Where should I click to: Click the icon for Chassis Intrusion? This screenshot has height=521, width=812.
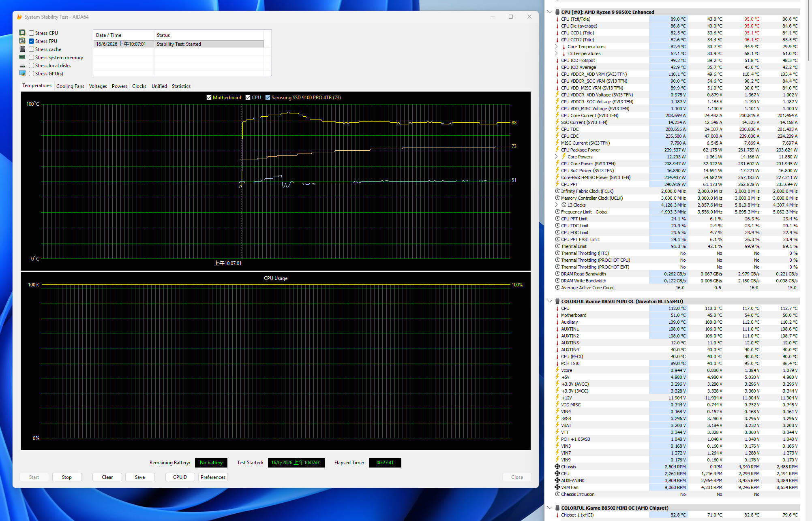coord(557,494)
